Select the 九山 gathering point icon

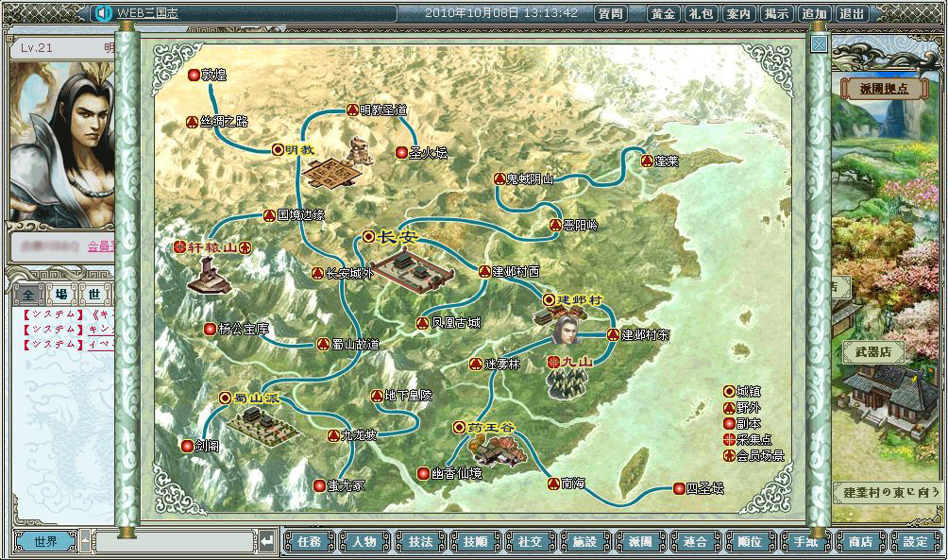point(568,379)
